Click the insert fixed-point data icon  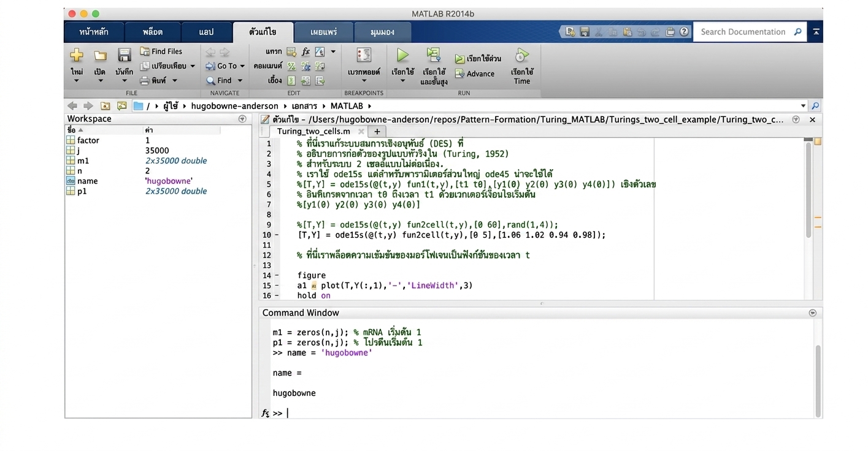(x=320, y=51)
